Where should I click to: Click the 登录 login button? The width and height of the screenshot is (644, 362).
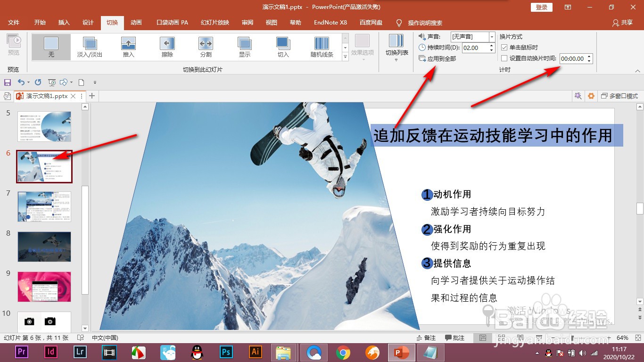pos(542,7)
